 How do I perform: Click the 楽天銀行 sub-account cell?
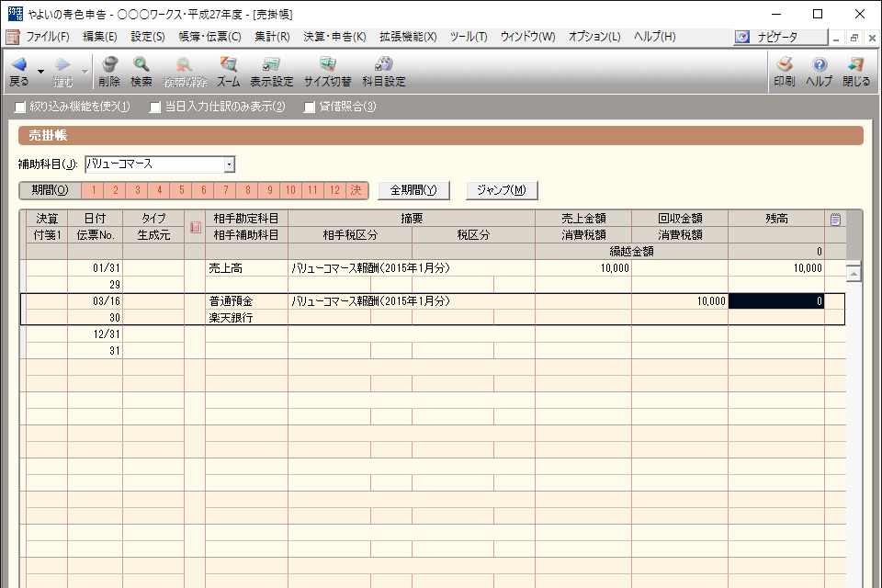coord(246,318)
